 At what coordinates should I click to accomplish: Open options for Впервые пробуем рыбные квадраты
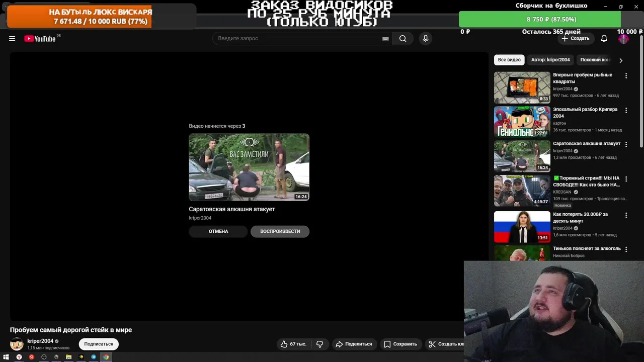point(626,76)
